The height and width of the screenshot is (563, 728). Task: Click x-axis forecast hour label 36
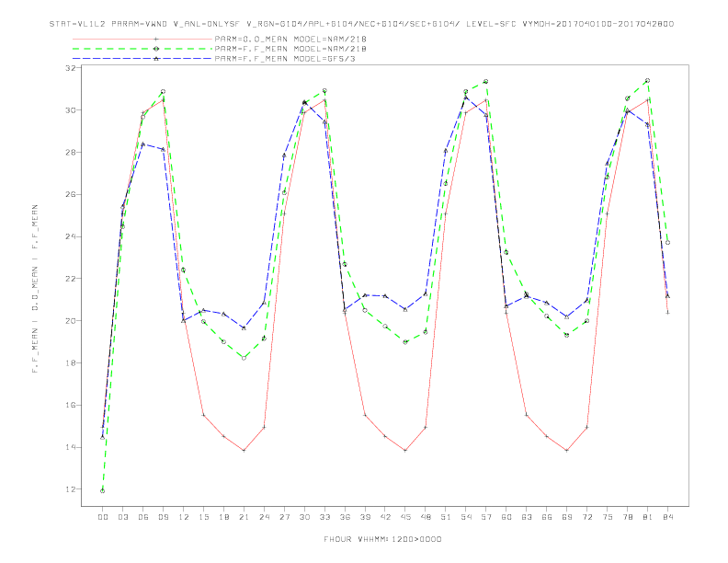[345, 517]
